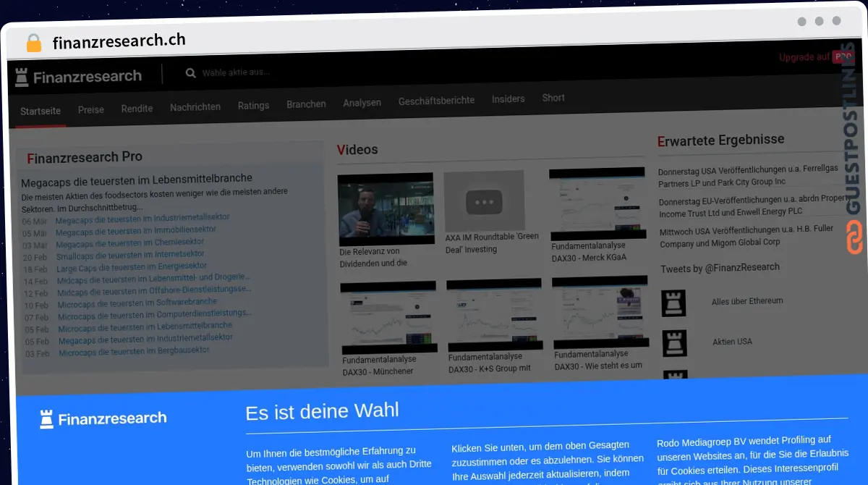Open article Megacaps die teuersten im Lebensmittelbranche
Image resolution: width=868 pixels, height=485 pixels.
pos(137,179)
